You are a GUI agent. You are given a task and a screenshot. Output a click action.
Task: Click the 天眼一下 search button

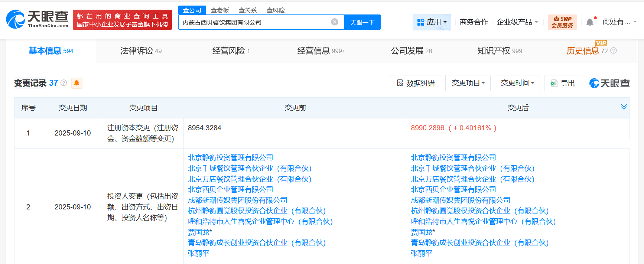click(x=362, y=22)
